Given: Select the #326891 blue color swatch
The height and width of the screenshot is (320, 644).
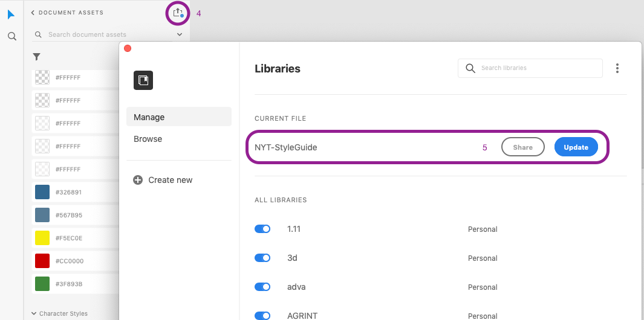Looking at the screenshot, I should pos(42,192).
